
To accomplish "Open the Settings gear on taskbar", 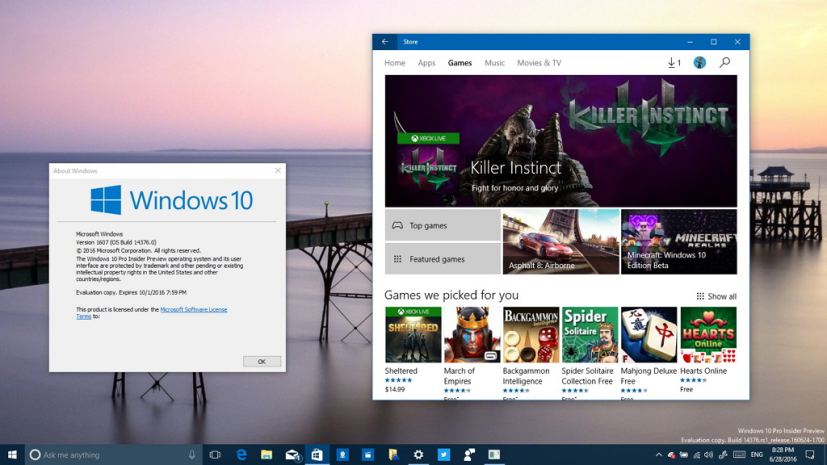I will [418, 454].
